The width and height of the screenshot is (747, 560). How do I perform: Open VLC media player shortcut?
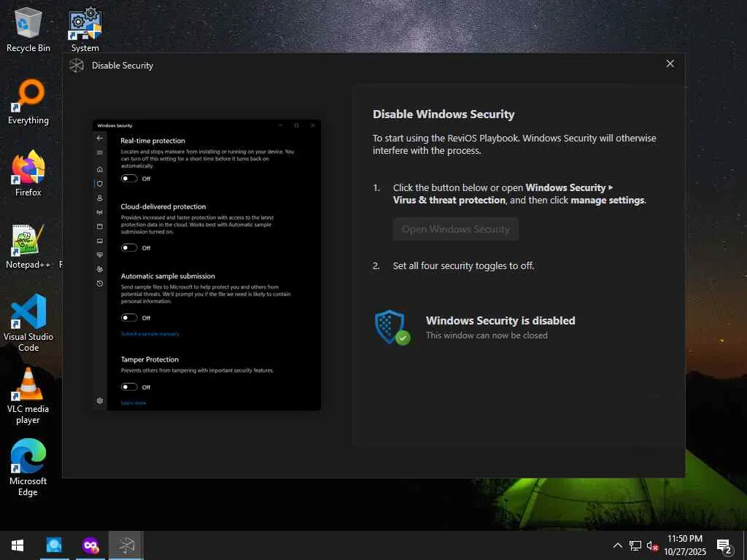click(x=28, y=395)
